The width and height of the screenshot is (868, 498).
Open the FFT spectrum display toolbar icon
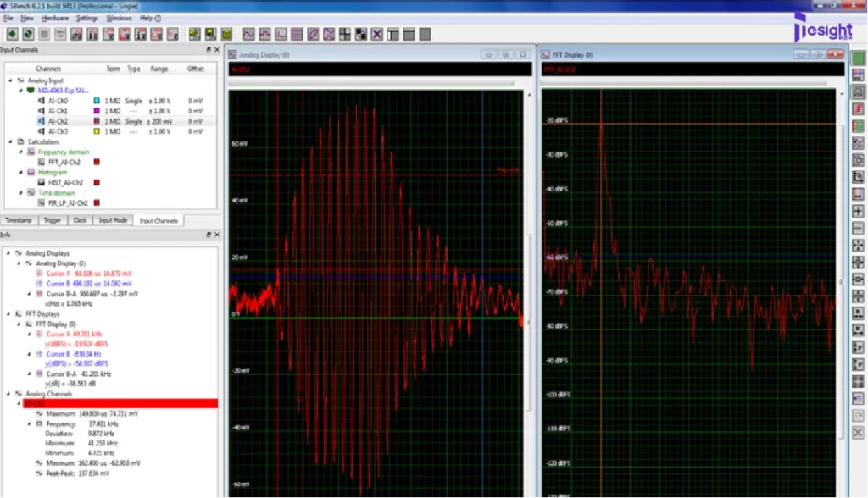(x=281, y=35)
